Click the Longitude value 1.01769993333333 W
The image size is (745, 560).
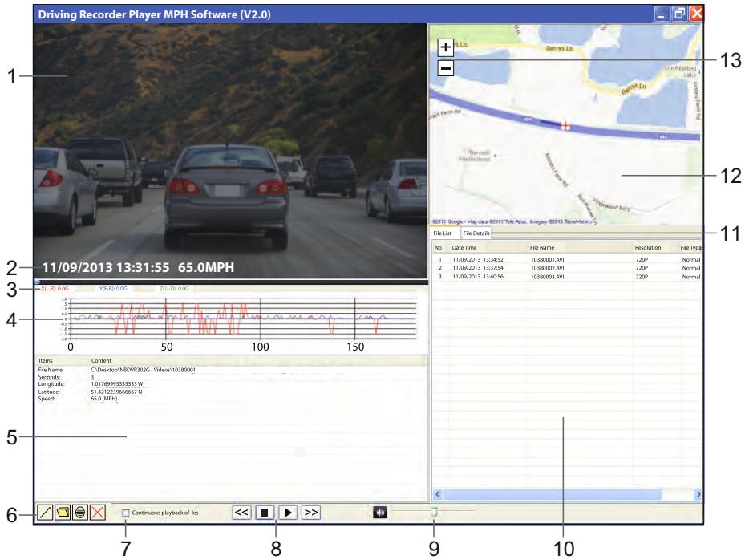point(117,384)
